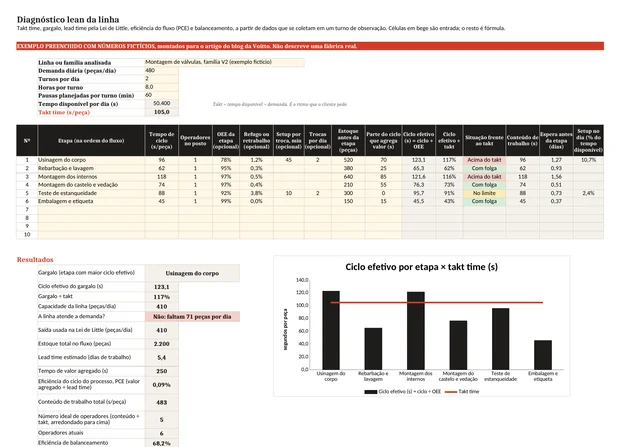Click the title 'Diagnóstico lean da linha'
The height and width of the screenshot is (447, 620).
click(x=68, y=19)
